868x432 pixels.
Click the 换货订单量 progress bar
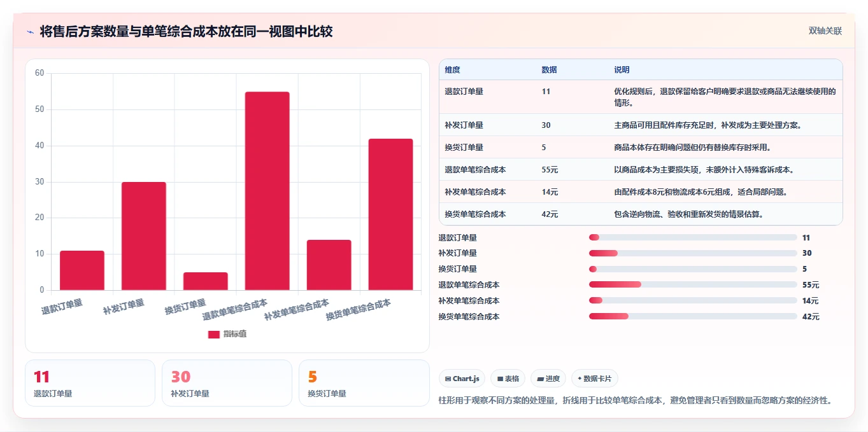tap(693, 269)
